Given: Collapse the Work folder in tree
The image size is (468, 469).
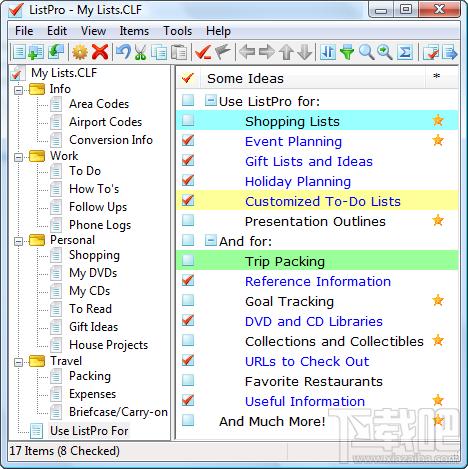Looking at the screenshot, I should (19, 157).
